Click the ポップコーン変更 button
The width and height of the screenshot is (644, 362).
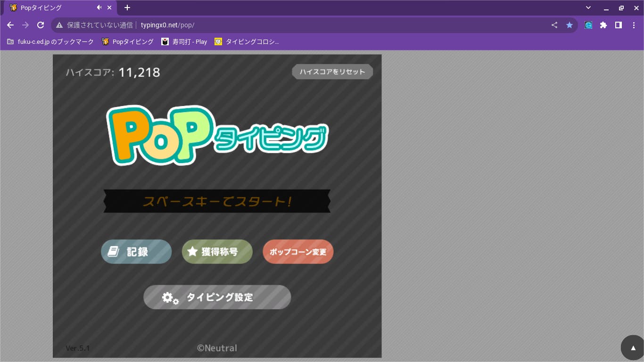click(298, 252)
